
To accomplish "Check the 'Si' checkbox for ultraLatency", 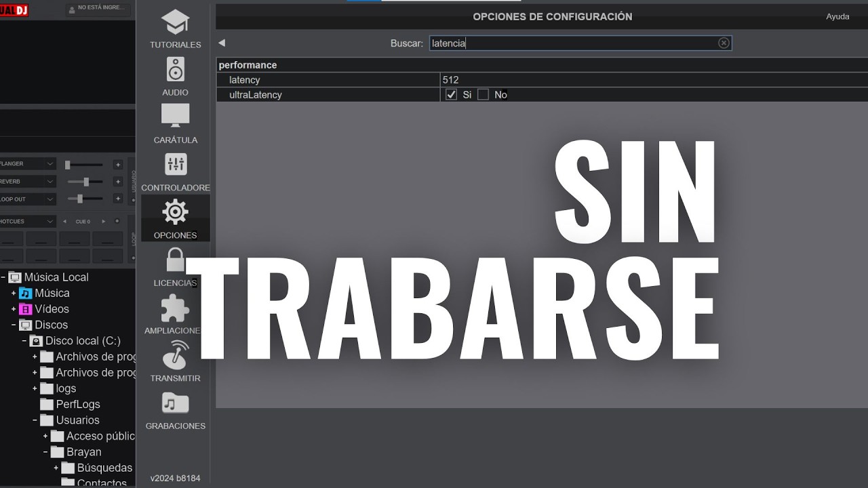I will pos(451,95).
